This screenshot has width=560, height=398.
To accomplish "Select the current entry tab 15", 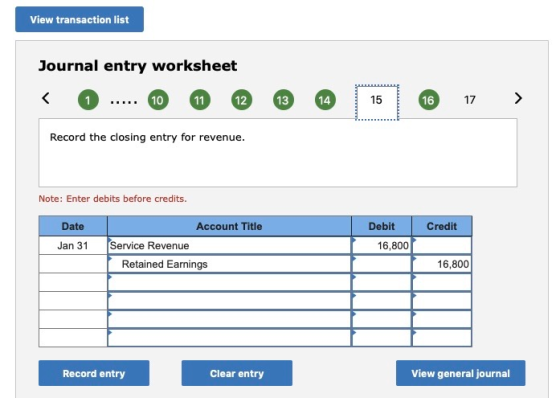I will tap(377, 102).
